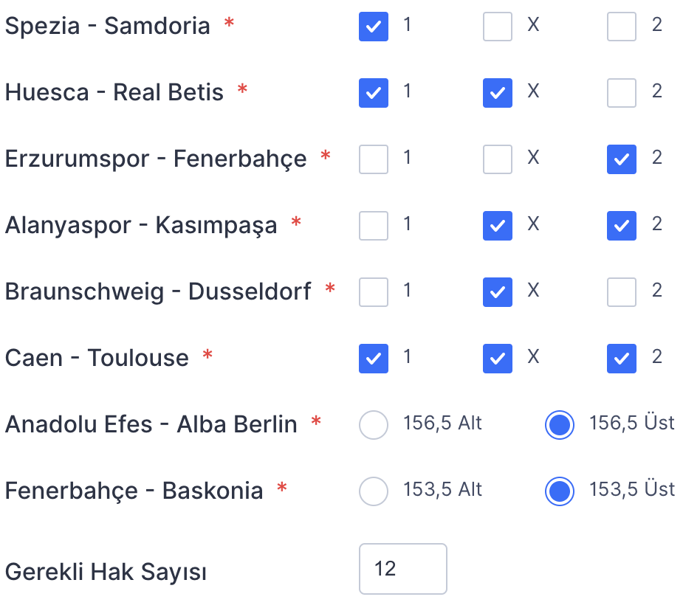Select 153,5 Alt for Fenerbahçe - Baskonia
The image size is (700, 608).
click(x=373, y=491)
